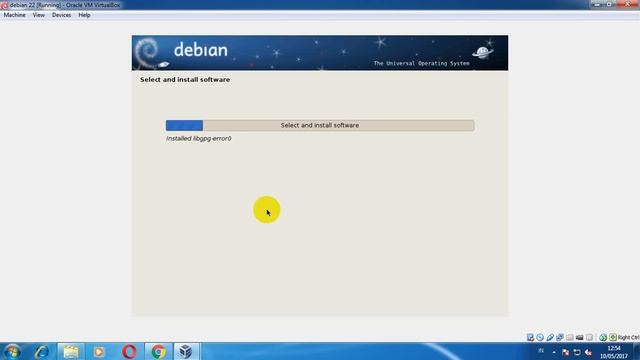Click the shared folders status icon
Screen dimensions: 640x360
coord(570,337)
